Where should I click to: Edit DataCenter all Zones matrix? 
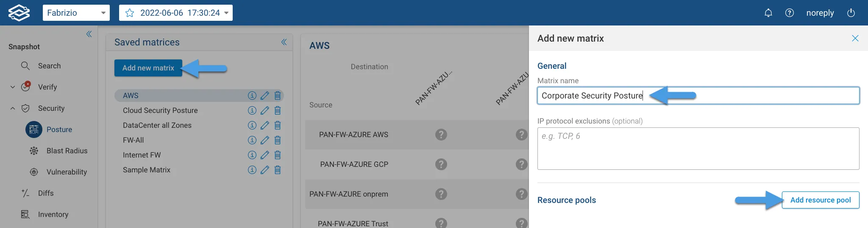pyautogui.click(x=265, y=125)
